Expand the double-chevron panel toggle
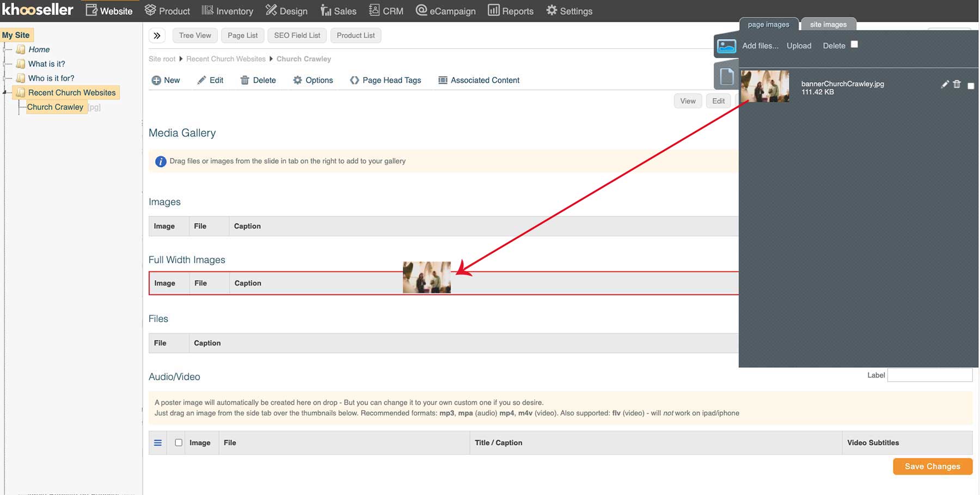Screen dimensions: 980x495 157,36
